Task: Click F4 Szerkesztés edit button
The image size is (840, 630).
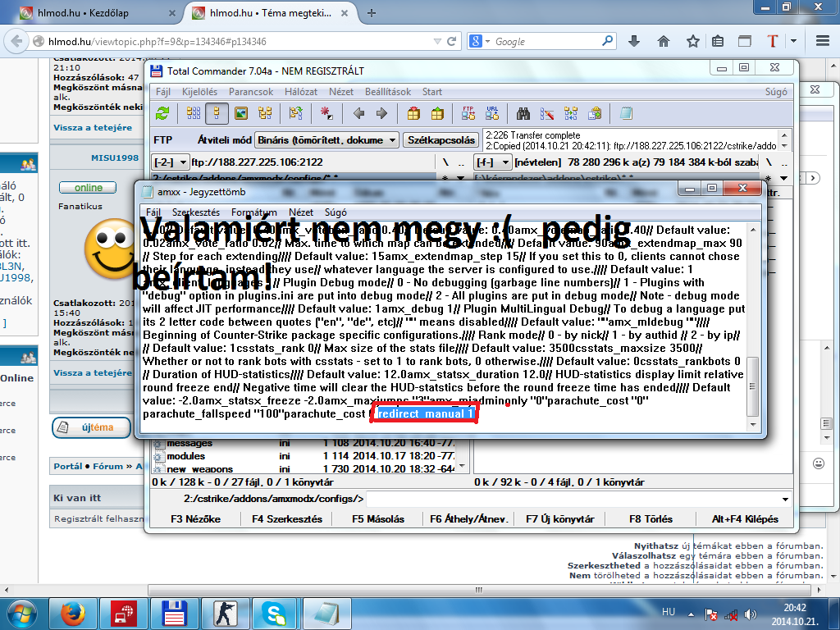Action: pos(287,518)
